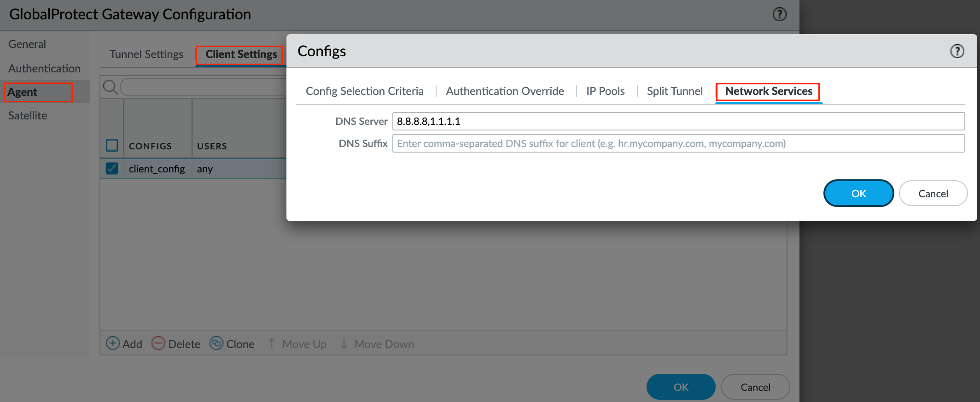Open the IP Pools tab

[605, 91]
